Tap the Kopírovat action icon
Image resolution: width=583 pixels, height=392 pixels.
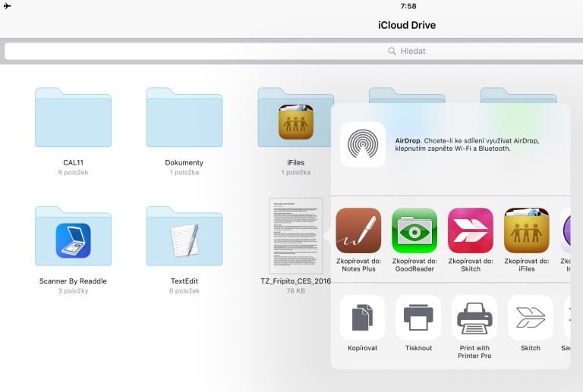coord(362,318)
